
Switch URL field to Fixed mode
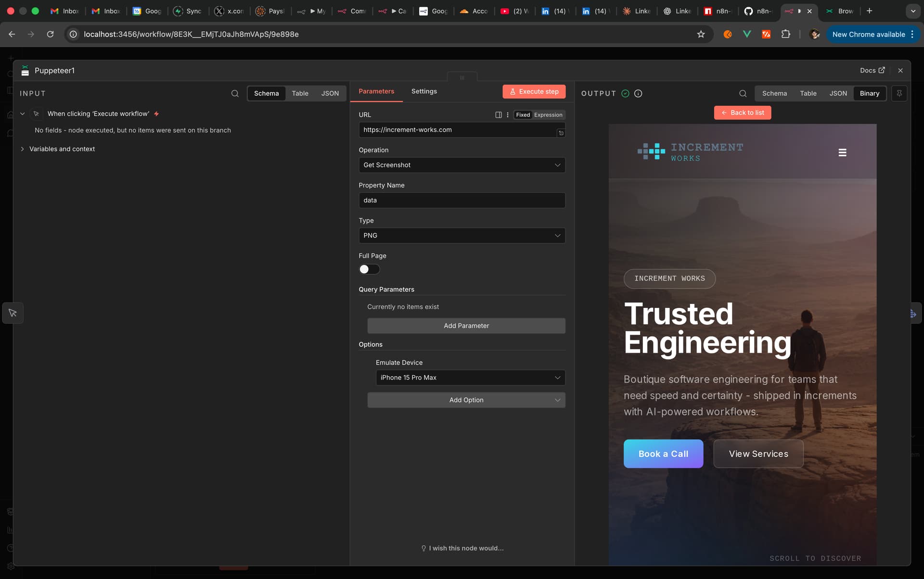click(523, 115)
